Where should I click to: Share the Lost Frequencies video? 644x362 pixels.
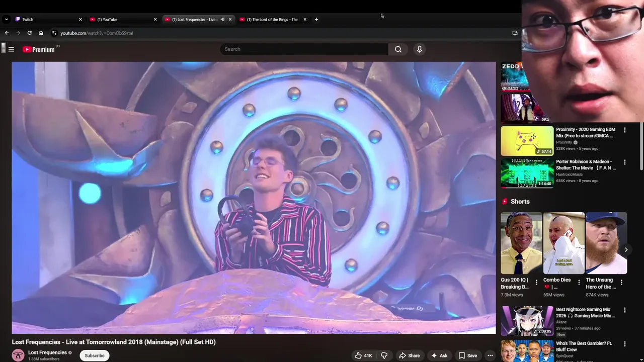coord(409,355)
